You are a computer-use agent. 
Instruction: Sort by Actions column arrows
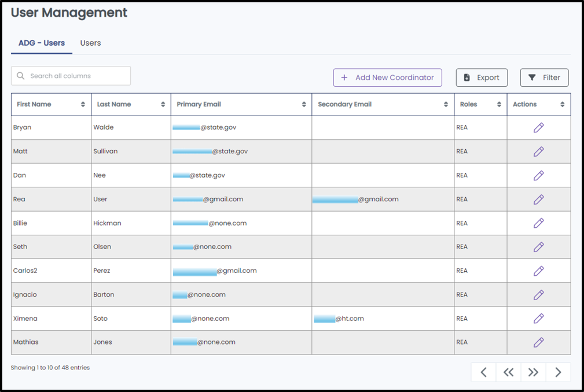point(563,105)
